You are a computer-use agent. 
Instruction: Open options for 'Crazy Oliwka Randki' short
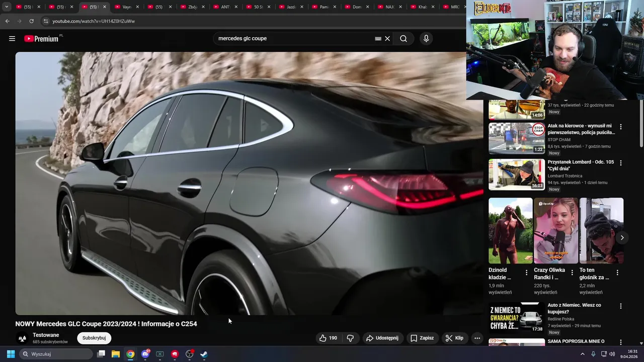pos(572,273)
